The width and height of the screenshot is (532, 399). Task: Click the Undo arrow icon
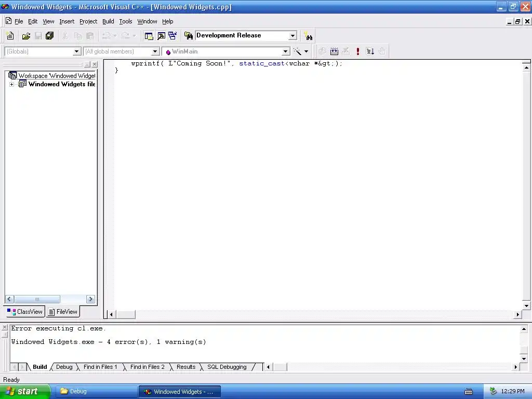107,36
